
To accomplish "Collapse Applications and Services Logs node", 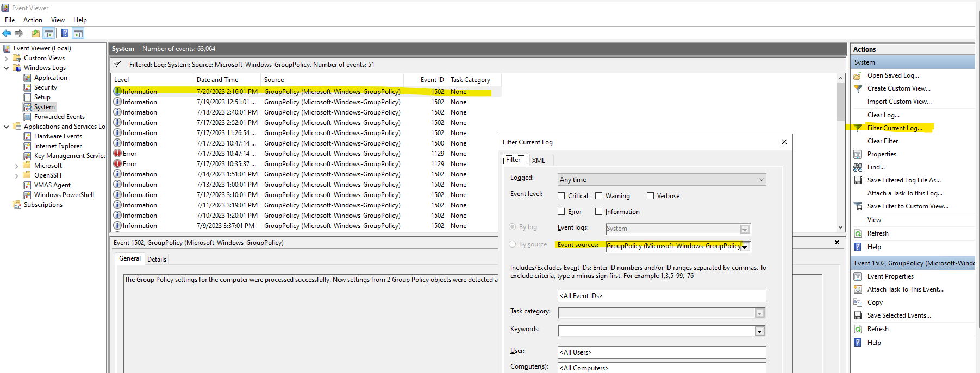I will (7, 127).
